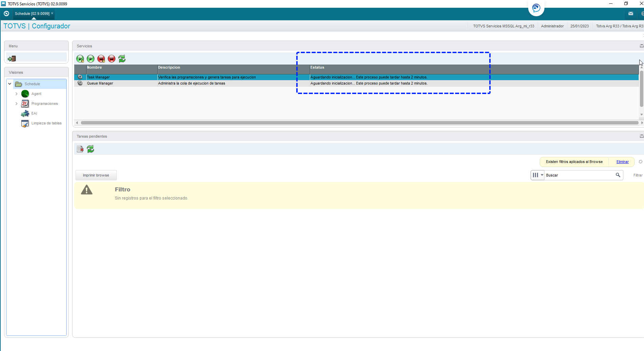The width and height of the screenshot is (644, 351).
Task: Select Agent in the Visiones tree
Action: tap(37, 94)
